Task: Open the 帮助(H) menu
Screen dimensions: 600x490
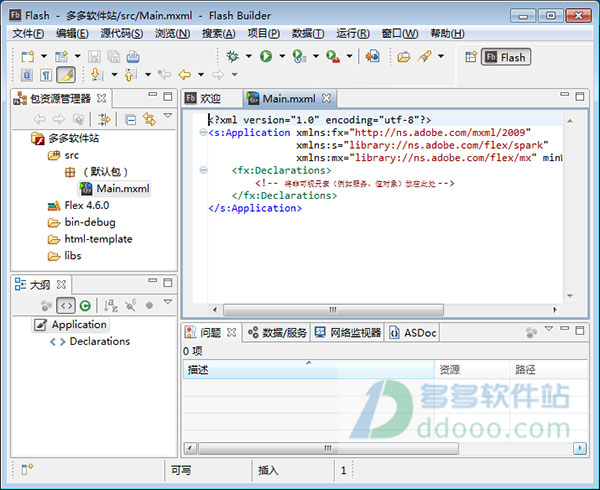Action: point(447,34)
